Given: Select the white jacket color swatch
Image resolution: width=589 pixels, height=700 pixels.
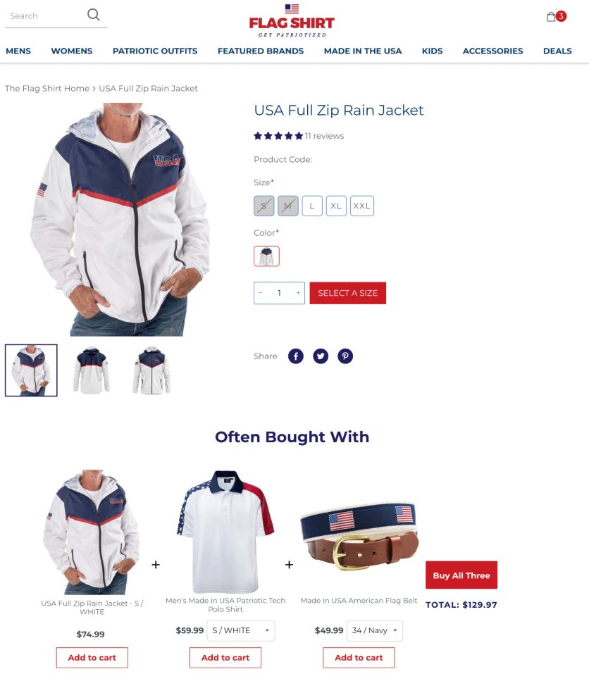Looking at the screenshot, I should pyautogui.click(x=266, y=256).
